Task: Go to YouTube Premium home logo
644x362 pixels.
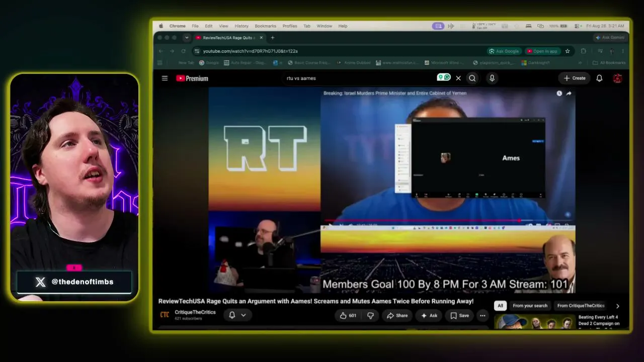Action: point(192,78)
